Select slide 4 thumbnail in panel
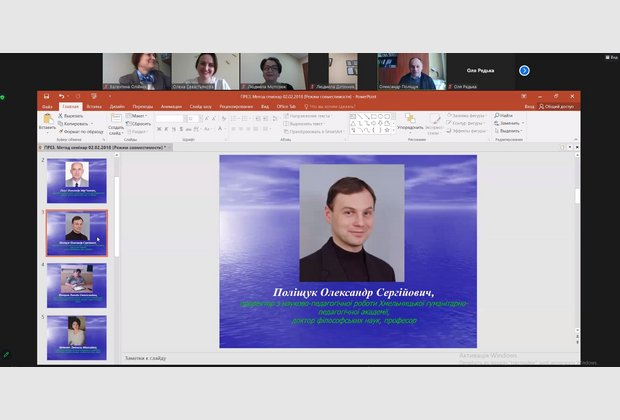 pyautogui.click(x=77, y=286)
